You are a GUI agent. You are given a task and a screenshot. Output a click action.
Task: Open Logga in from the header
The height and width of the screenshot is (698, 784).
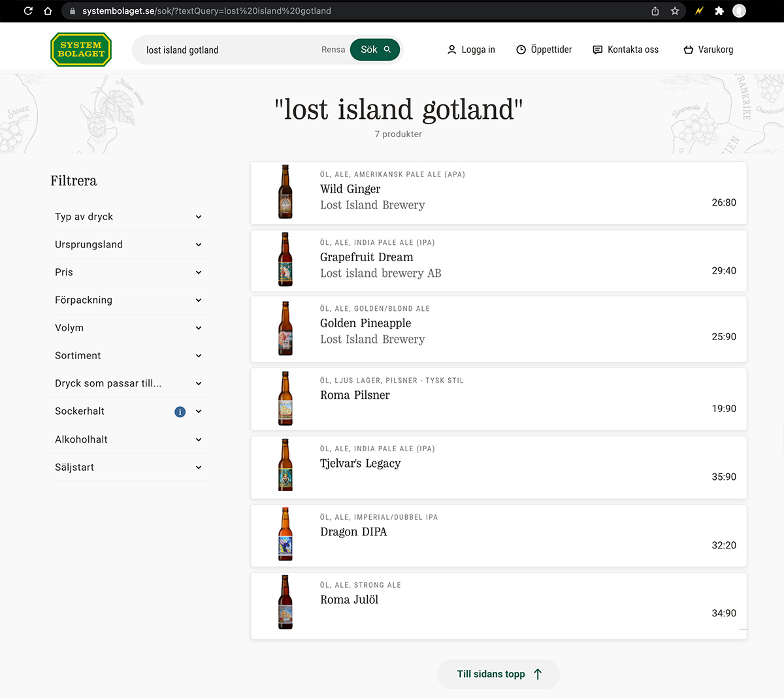click(x=471, y=50)
